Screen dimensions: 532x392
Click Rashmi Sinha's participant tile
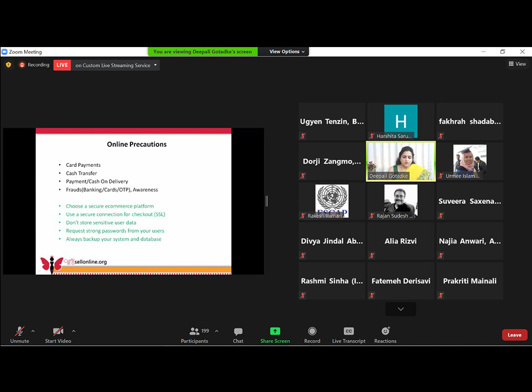tap(332, 281)
